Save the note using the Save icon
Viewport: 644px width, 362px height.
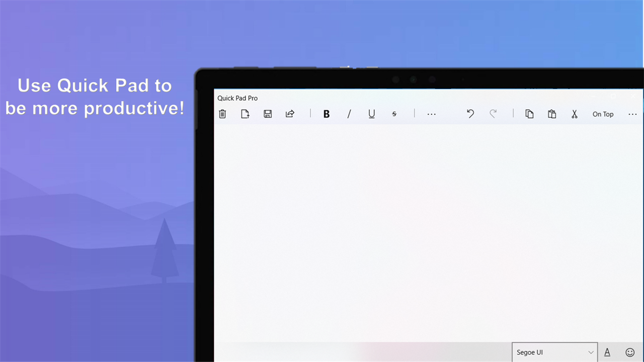(267, 114)
